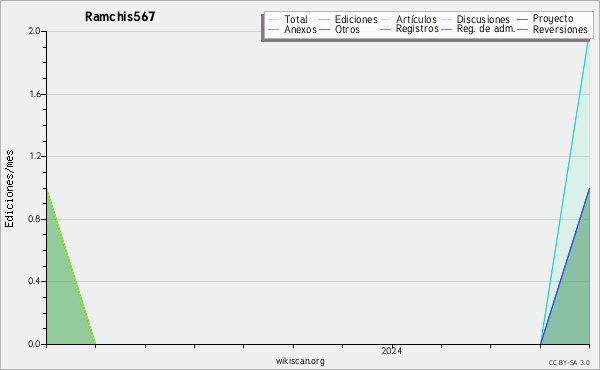Screen dimensions: 600x370
Task: Click the 1.6 y-axis value
Action: (35, 94)
